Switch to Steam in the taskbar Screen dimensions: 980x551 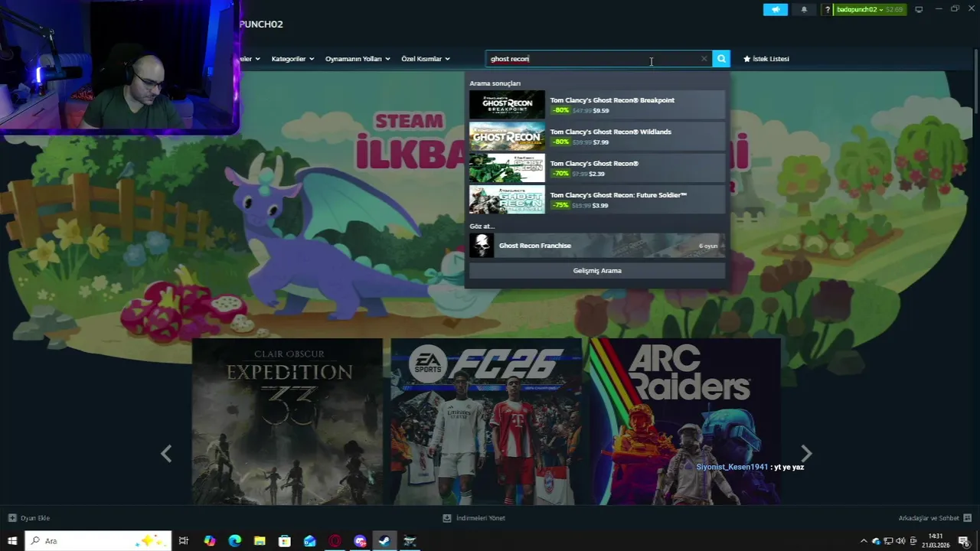pyautogui.click(x=384, y=541)
